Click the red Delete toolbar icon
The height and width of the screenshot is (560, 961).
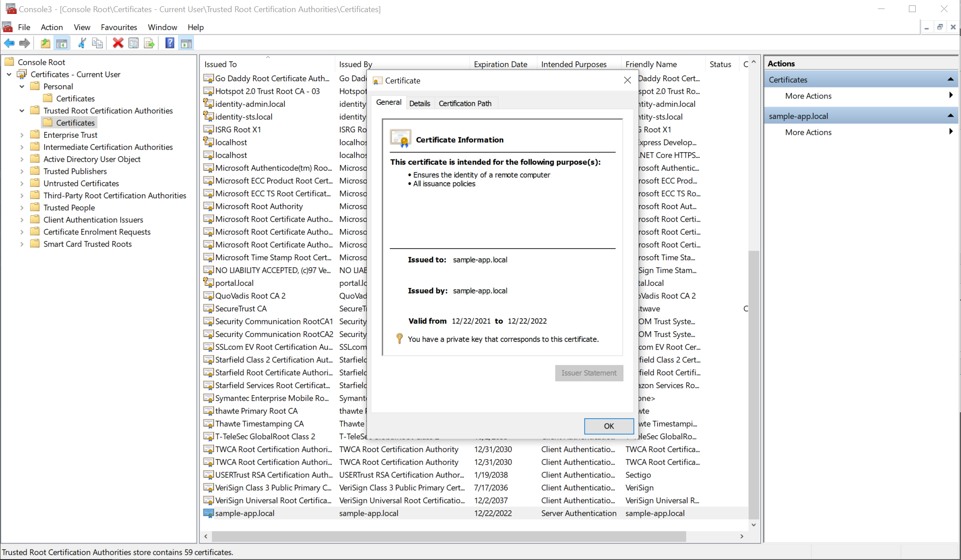coord(118,43)
